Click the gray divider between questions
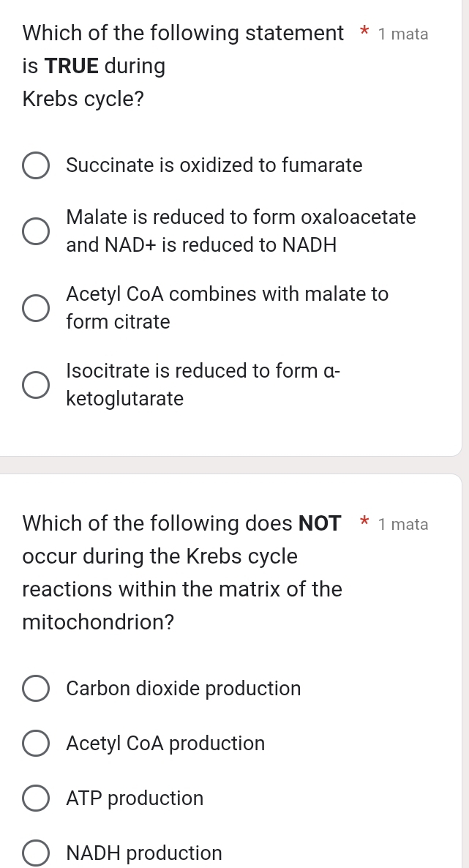469x868 pixels. (234, 465)
